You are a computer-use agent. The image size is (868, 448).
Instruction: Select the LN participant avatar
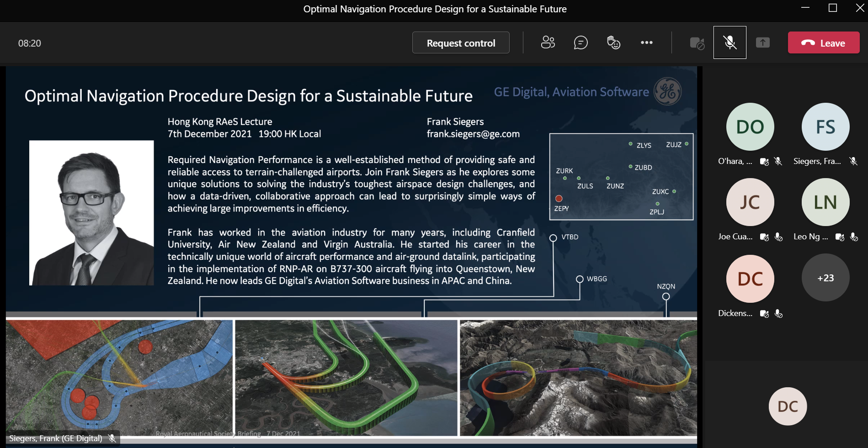pos(825,202)
